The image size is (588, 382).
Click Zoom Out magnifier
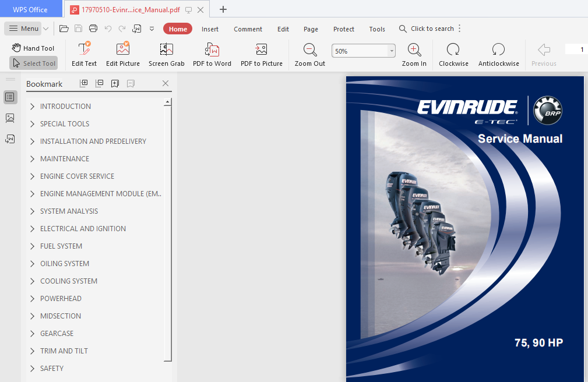click(x=310, y=54)
